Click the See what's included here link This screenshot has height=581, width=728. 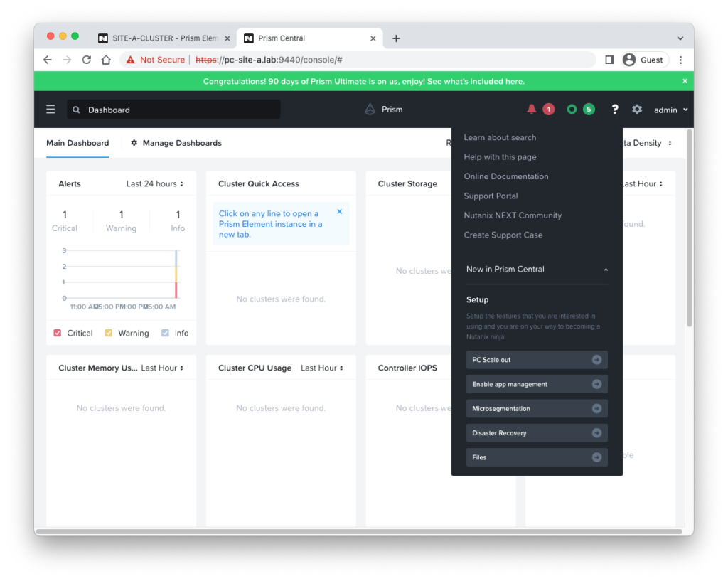(476, 82)
